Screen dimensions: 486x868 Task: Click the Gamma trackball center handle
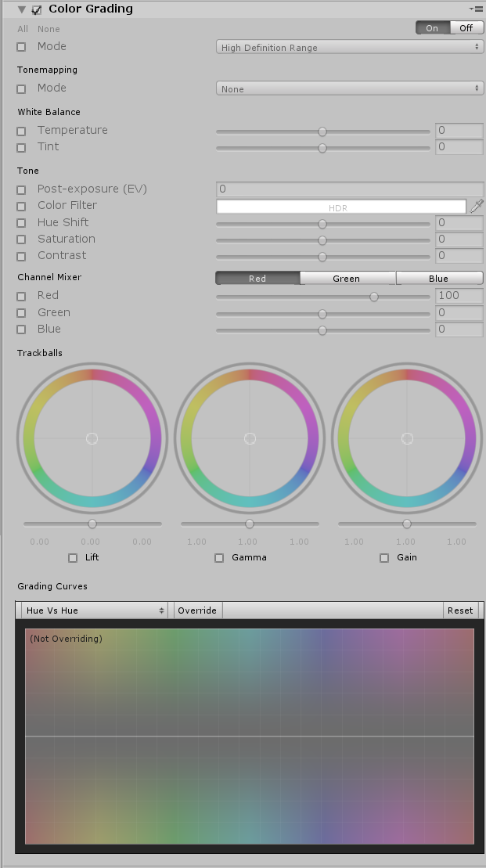(250, 438)
